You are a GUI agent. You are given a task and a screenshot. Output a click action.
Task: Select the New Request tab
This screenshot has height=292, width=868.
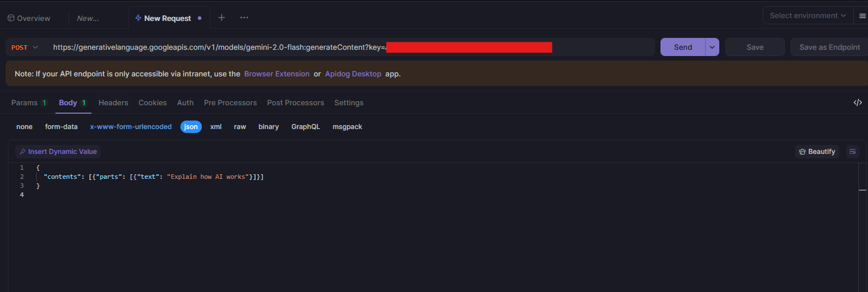[x=168, y=18]
